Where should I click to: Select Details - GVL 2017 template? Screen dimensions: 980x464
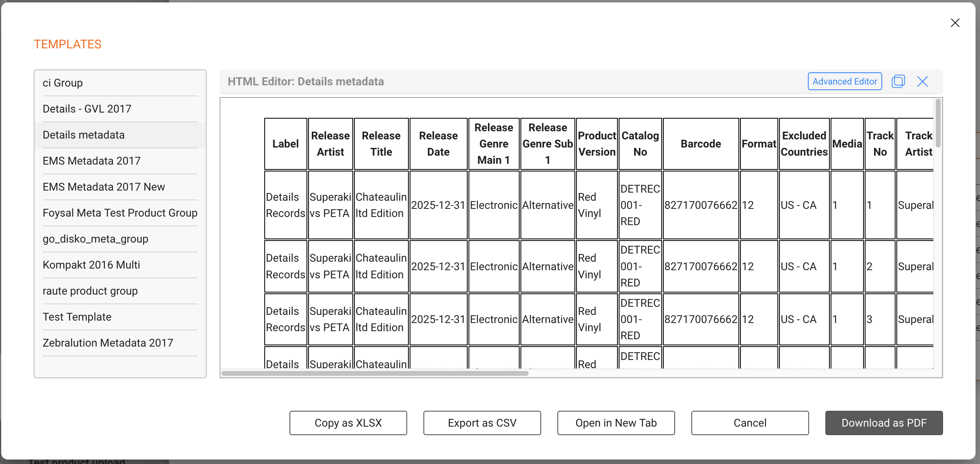point(120,109)
